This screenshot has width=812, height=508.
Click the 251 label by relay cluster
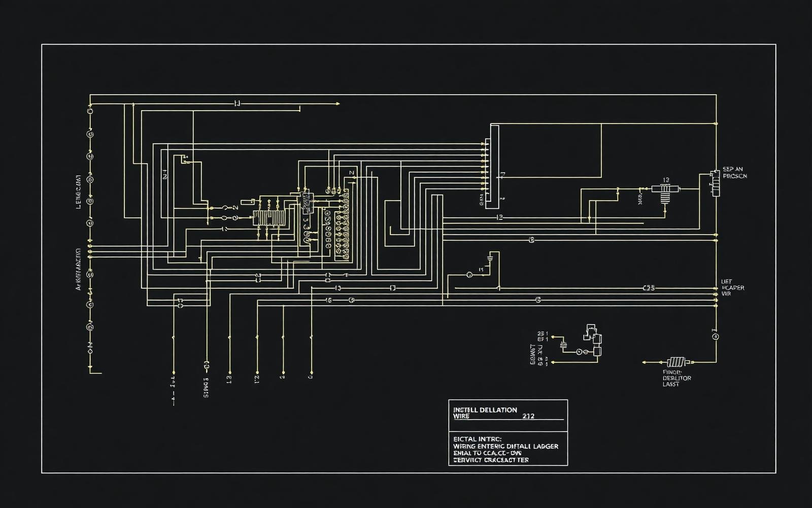[x=543, y=334]
